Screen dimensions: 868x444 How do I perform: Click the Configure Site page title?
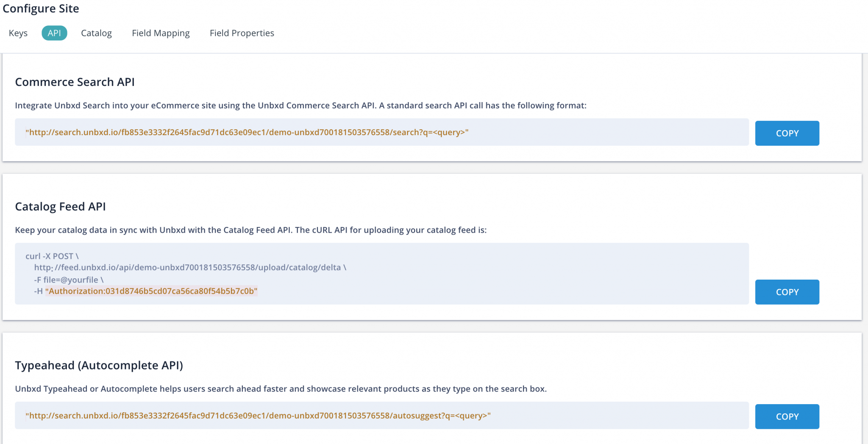41,8
